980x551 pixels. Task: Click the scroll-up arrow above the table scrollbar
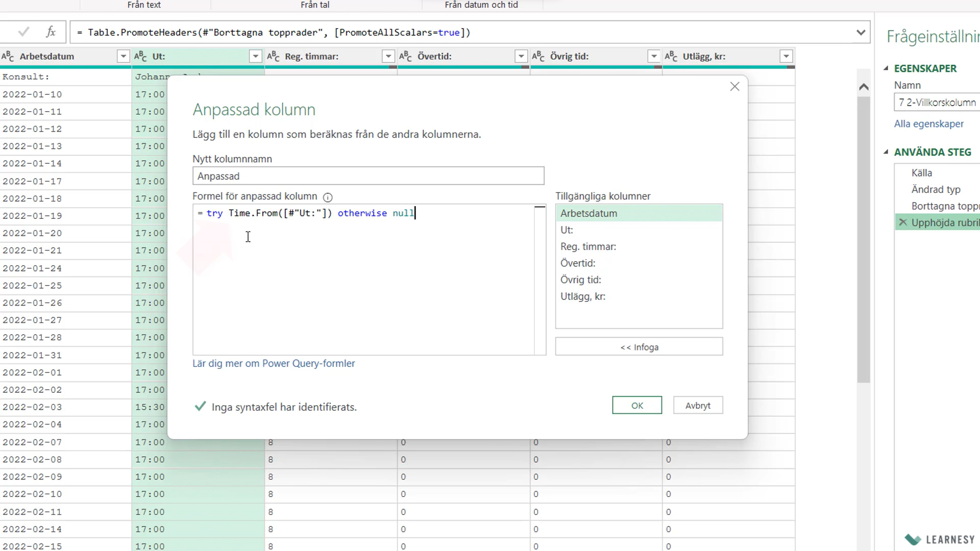point(864,87)
